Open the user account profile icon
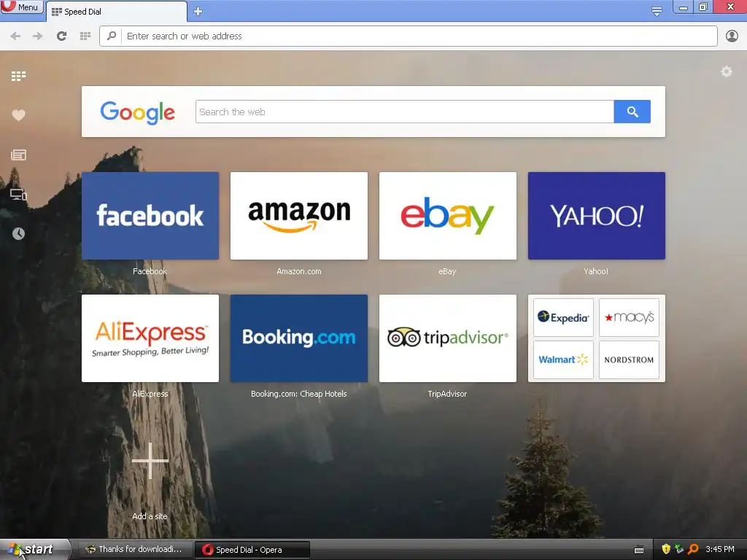 [732, 36]
